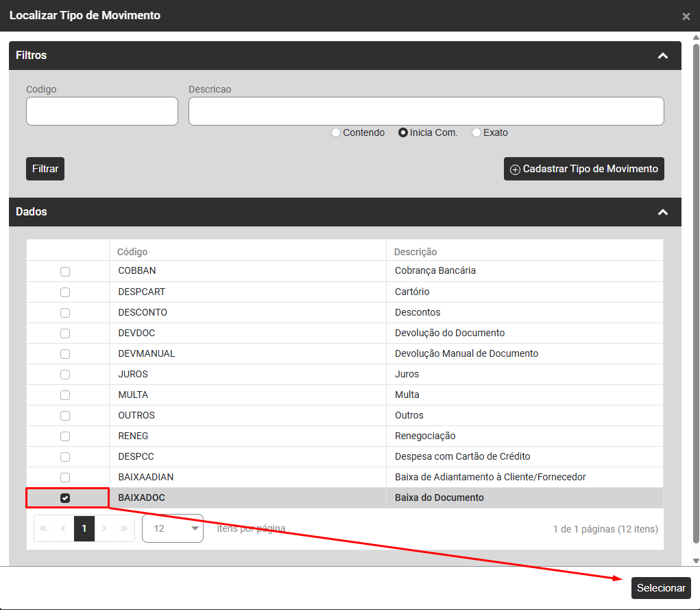Go to next page pagination arrow
This screenshot has width=700, height=610.
pos(104,528)
